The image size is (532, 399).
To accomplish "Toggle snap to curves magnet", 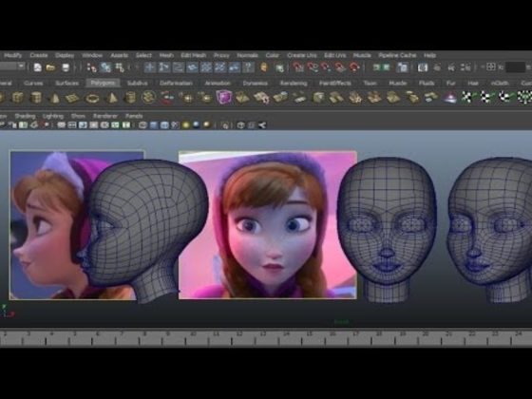I will click(x=313, y=67).
